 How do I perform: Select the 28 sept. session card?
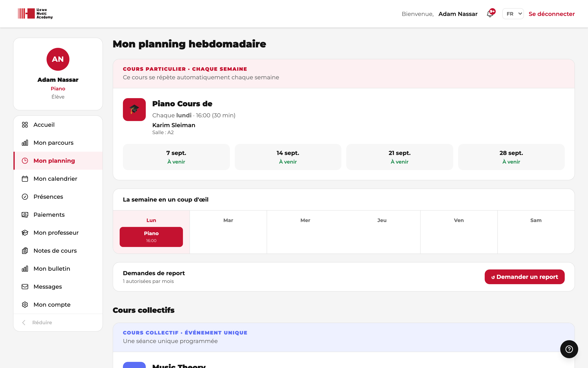pyautogui.click(x=511, y=157)
